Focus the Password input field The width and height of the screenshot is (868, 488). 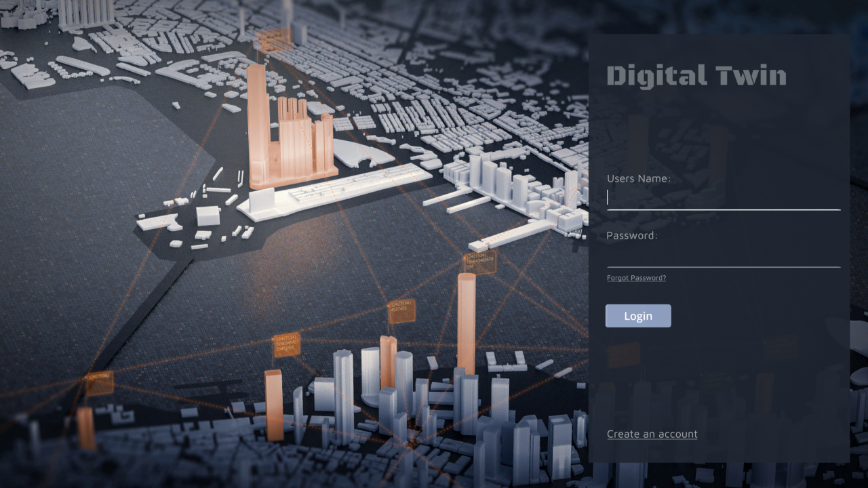(x=723, y=256)
